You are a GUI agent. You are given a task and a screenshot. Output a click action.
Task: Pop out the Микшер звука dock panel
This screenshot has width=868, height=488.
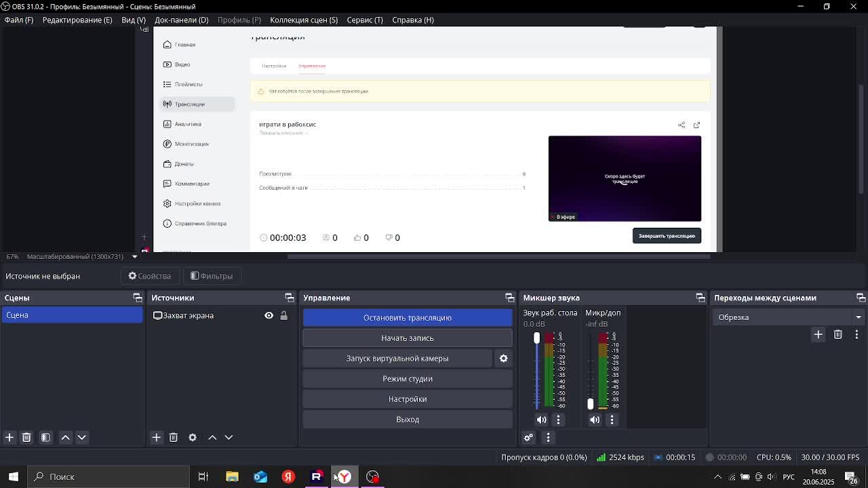coord(701,298)
